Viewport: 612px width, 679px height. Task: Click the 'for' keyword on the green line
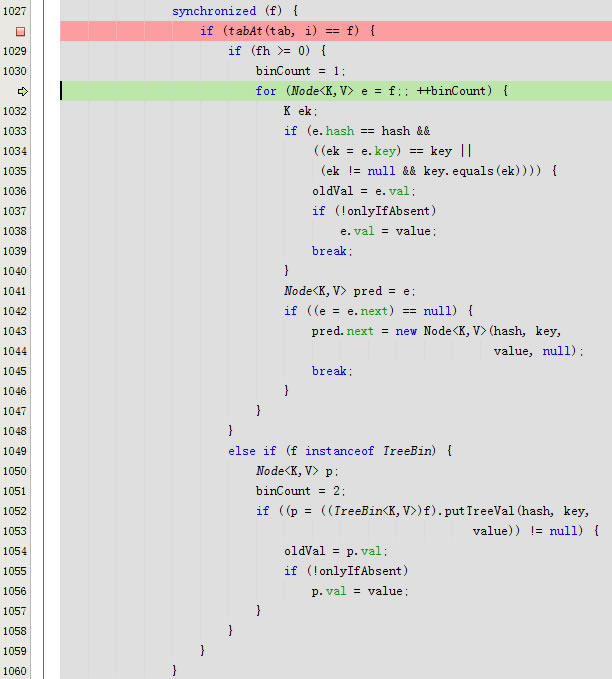pos(266,91)
